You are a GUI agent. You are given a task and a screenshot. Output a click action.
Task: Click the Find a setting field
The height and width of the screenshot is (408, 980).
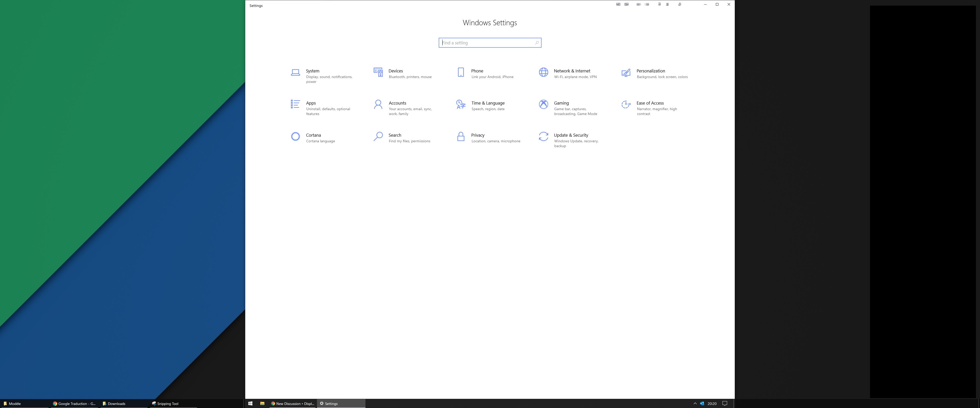pos(487,43)
